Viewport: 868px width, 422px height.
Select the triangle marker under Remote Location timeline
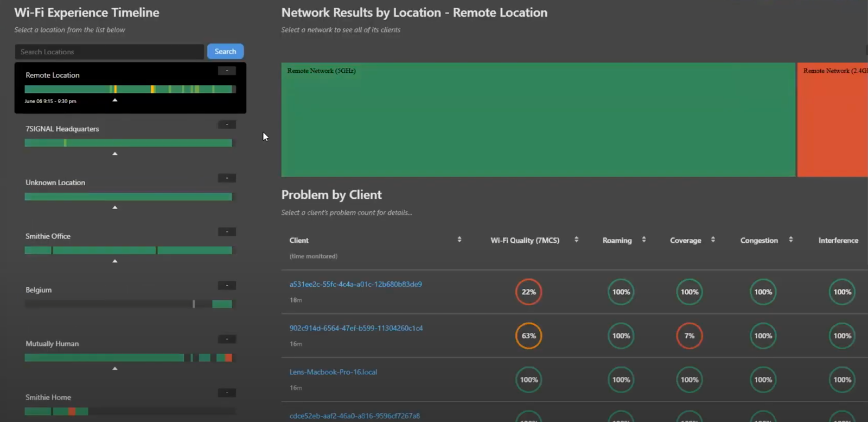(x=114, y=100)
